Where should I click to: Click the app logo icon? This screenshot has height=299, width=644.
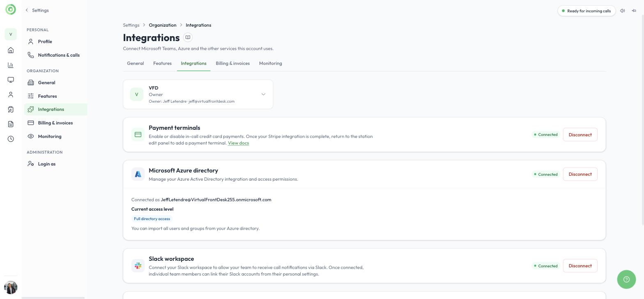[11, 9]
